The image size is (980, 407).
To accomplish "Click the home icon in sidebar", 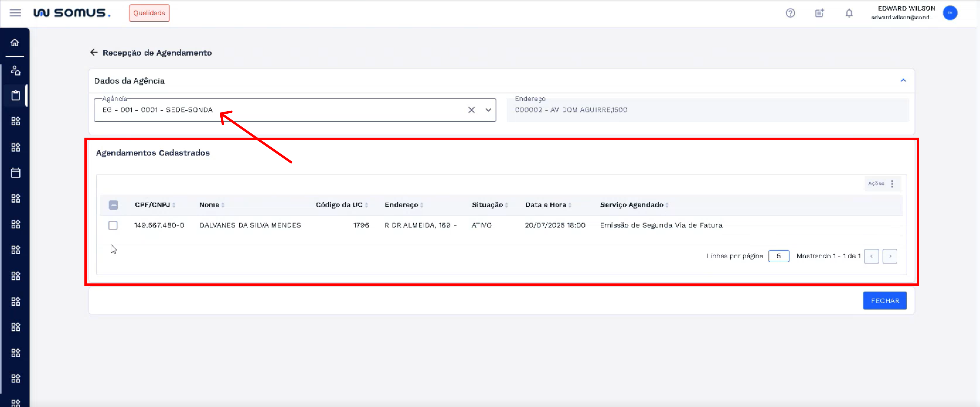I will (15, 42).
